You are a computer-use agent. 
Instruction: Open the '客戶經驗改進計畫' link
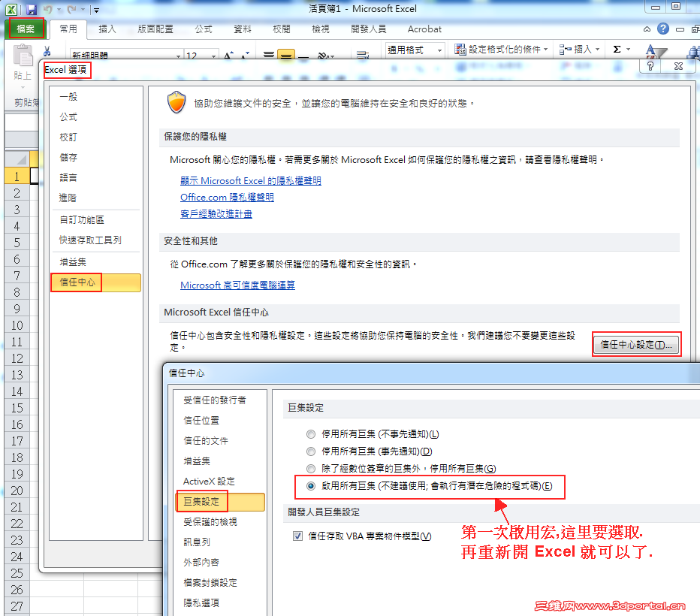coord(216,214)
